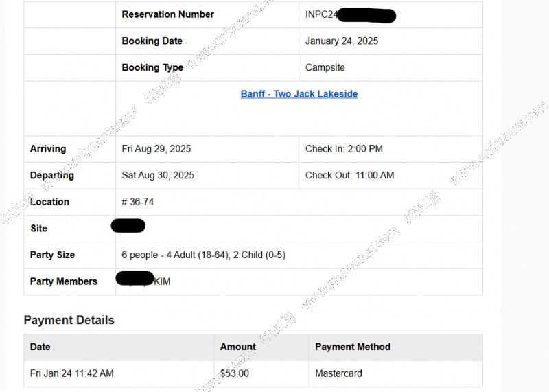
Task: Click the Campsite booking type value
Action: click(325, 67)
